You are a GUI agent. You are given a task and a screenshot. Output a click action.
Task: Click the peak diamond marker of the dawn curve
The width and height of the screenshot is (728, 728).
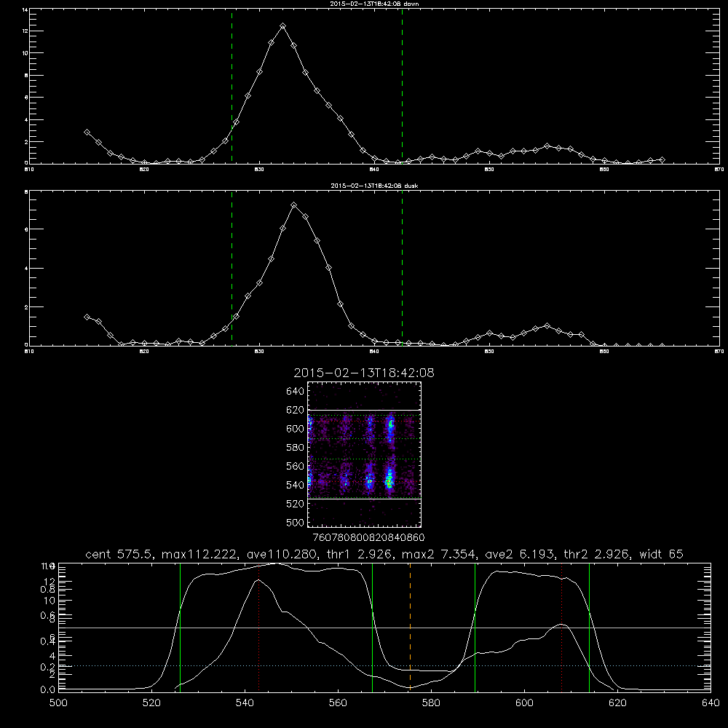tap(282, 26)
